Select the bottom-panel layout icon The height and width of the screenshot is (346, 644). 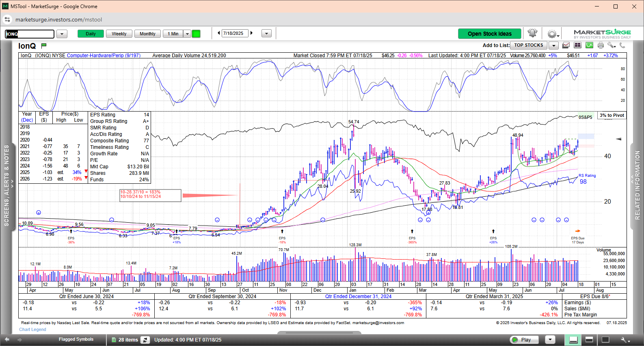coord(573,340)
